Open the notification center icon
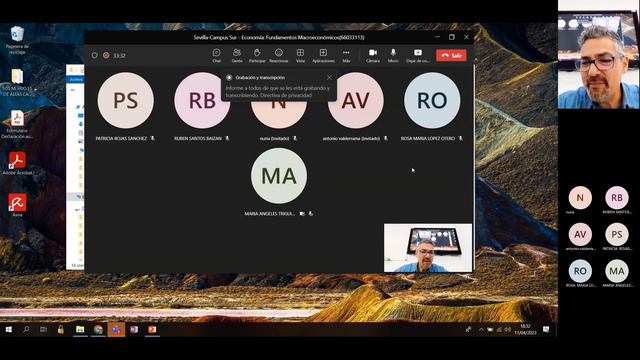Viewport: 640px width, 360px height. coord(546,329)
